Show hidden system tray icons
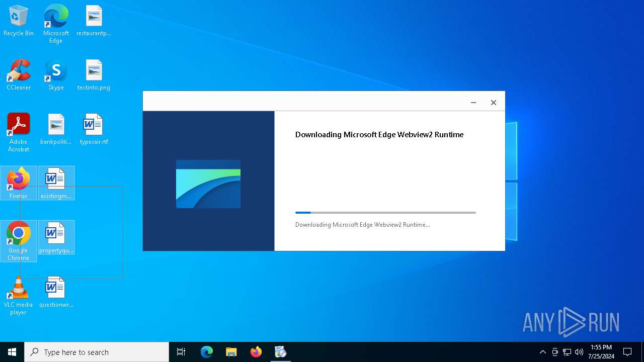Image resolution: width=644 pixels, height=362 pixels. (x=542, y=352)
